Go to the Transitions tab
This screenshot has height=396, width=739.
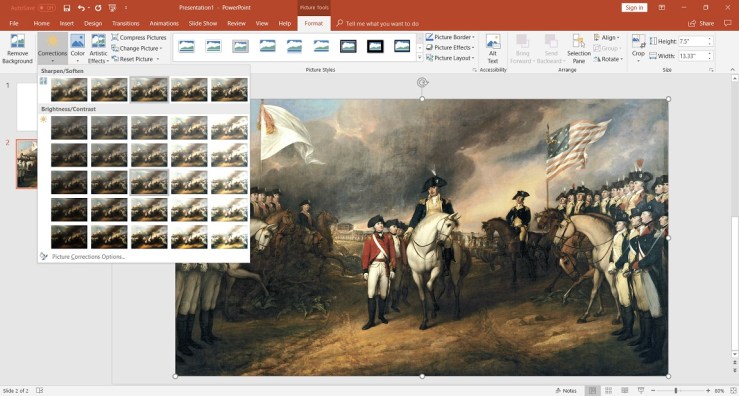[x=126, y=23]
